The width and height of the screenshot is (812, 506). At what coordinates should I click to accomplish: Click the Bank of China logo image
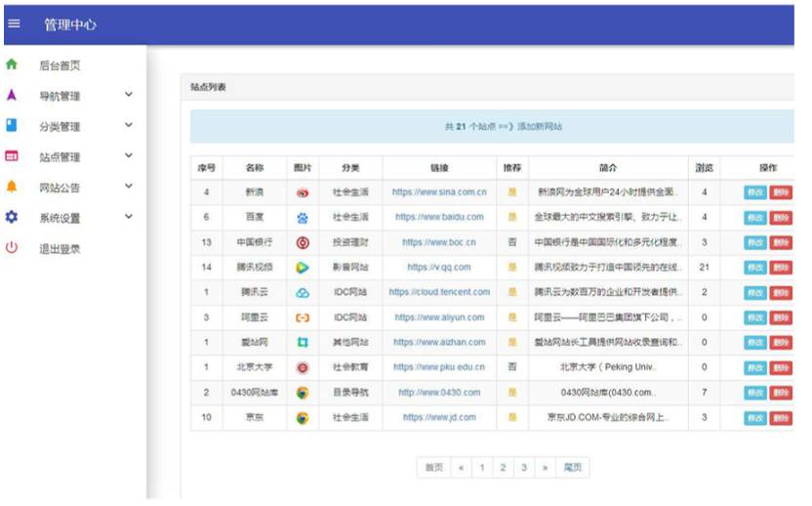pos(303,242)
